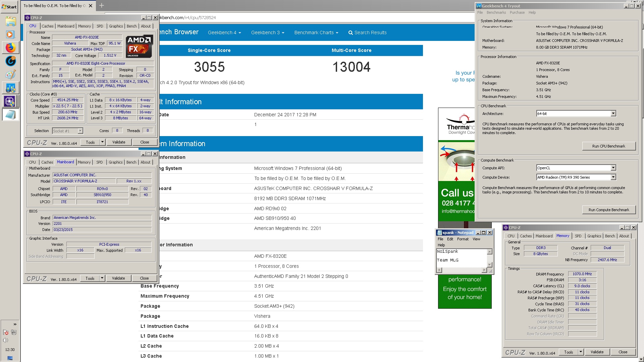The width and height of the screenshot is (644, 362).
Task: Click the AMD FX processor logo
Action: [x=140, y=46]
